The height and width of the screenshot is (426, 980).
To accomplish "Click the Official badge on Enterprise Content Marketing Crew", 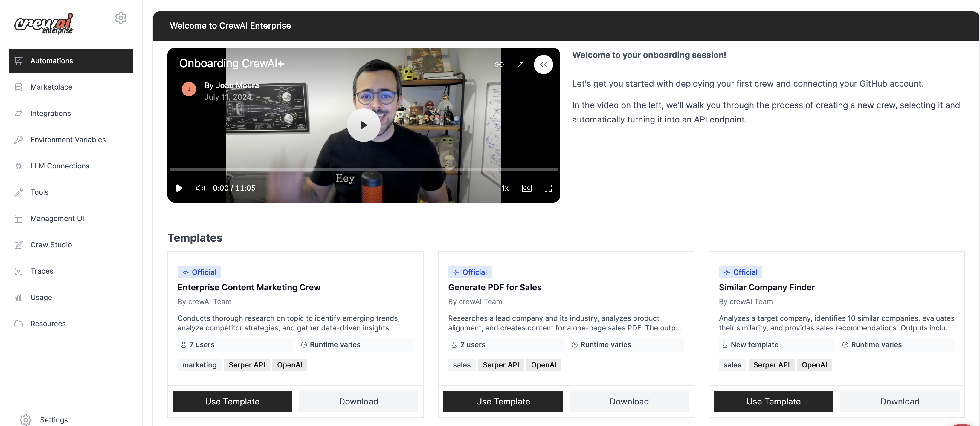I will tap(199, 272).
